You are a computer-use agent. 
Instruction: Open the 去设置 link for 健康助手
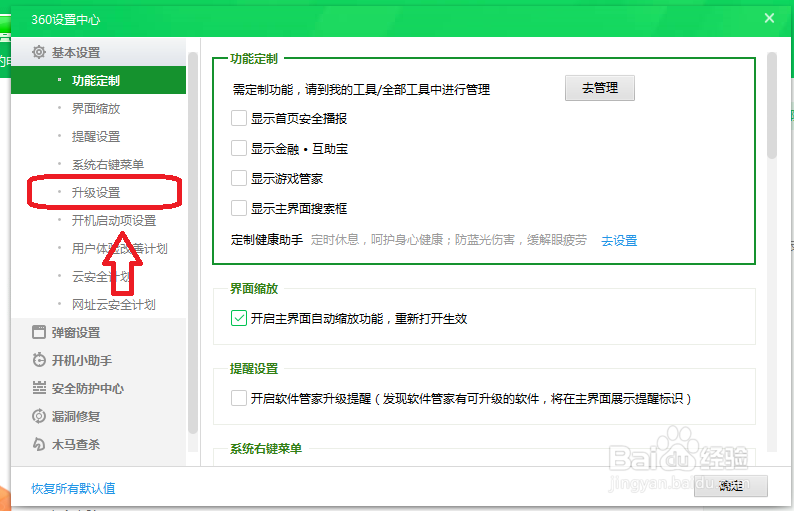point(619,241)
